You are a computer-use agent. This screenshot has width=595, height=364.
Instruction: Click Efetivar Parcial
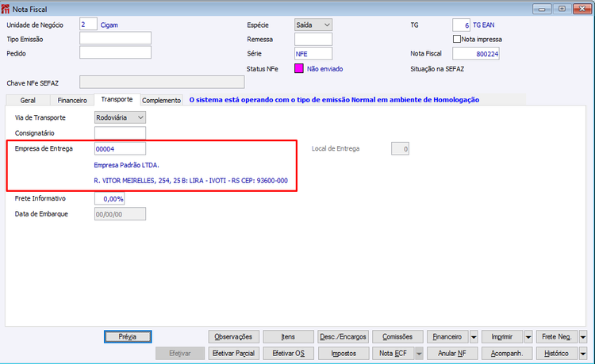[x=233, y=354]
